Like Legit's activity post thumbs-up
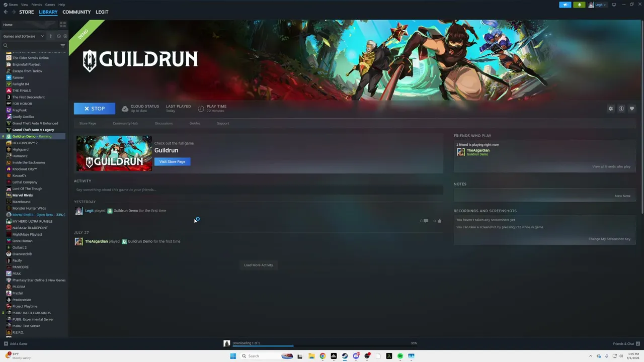The image size is (644, 362). click(439, 221)
